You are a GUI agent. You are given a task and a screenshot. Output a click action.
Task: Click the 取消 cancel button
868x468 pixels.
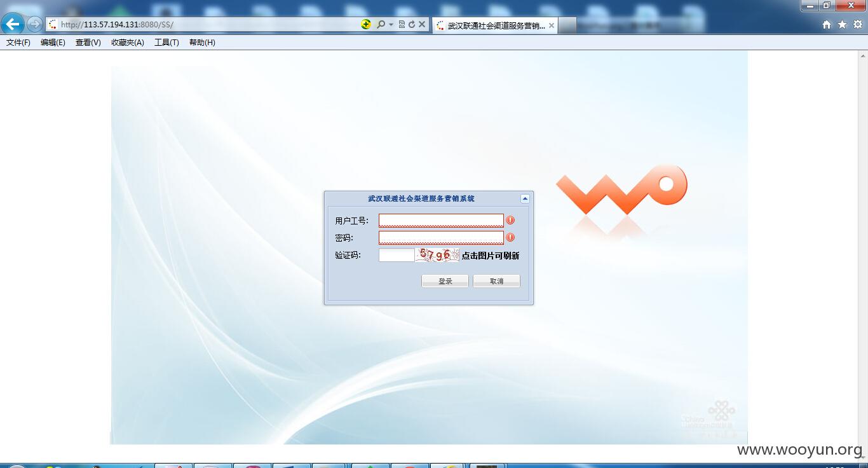(x=496, y=281)
